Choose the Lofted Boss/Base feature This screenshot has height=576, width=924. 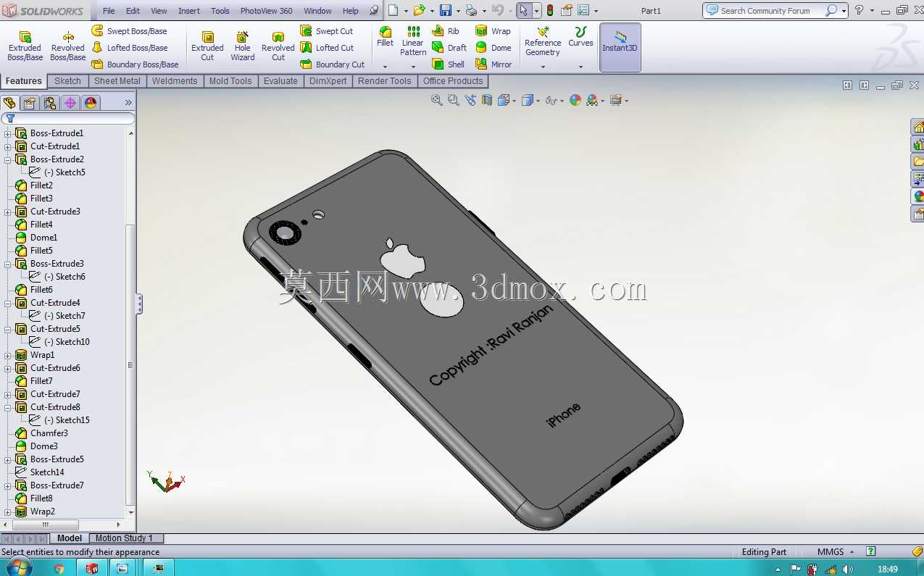129,48
